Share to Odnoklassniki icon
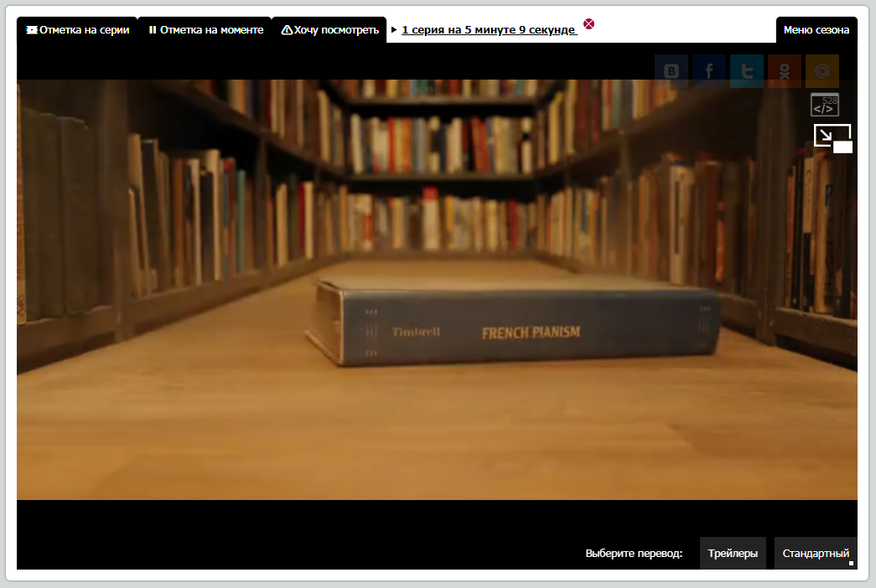The width and height of the screenshot is (876, 588). (x=785, y=71)
